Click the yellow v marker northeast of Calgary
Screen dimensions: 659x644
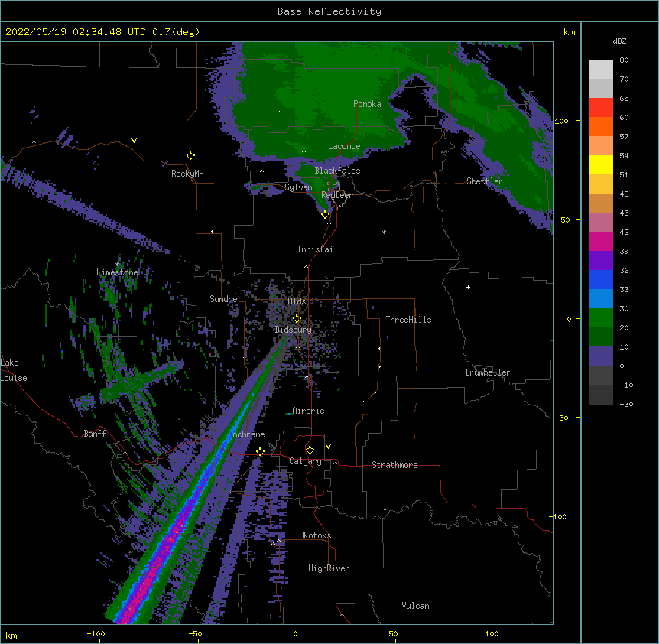(328, 447)
